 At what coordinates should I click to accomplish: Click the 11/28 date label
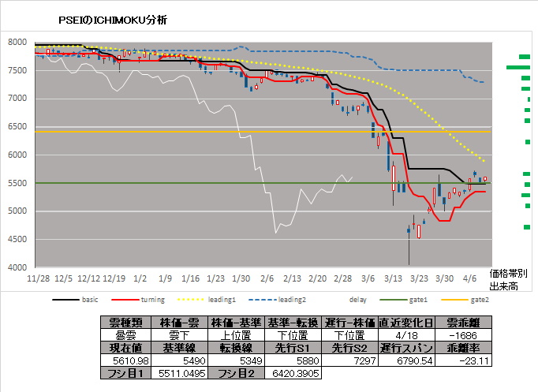click(39, 278)
